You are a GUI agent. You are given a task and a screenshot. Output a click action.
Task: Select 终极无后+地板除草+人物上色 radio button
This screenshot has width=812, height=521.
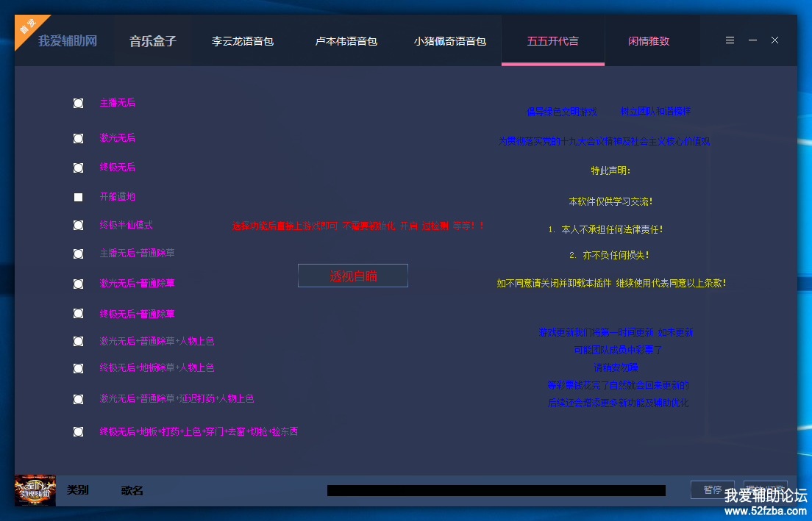pyautogui.click(x=78, y=368)
